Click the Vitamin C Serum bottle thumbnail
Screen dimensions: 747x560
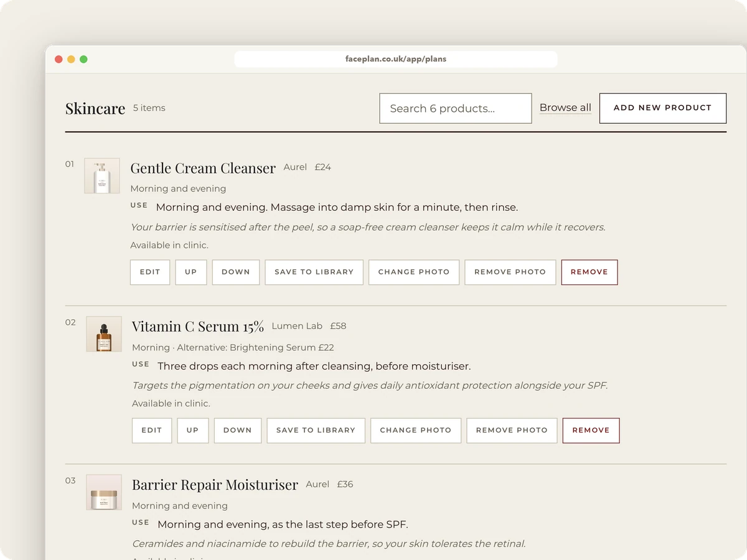[104, 334]
